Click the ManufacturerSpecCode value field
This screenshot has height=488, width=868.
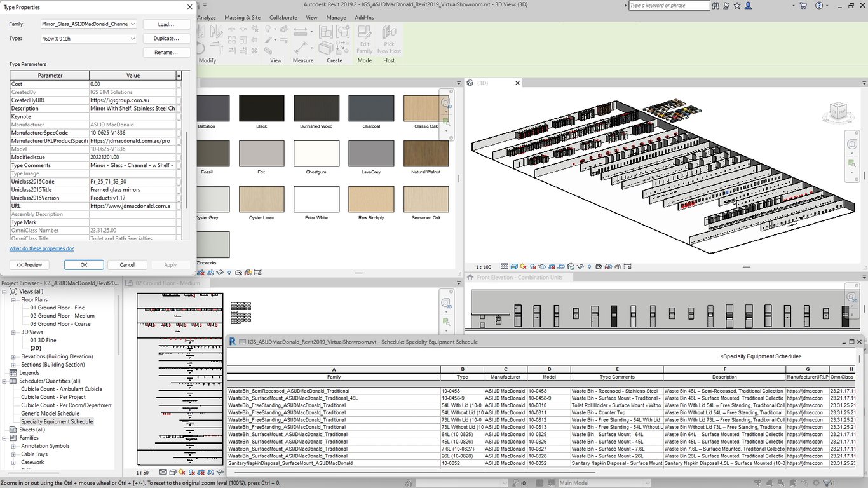click(132, 133)
